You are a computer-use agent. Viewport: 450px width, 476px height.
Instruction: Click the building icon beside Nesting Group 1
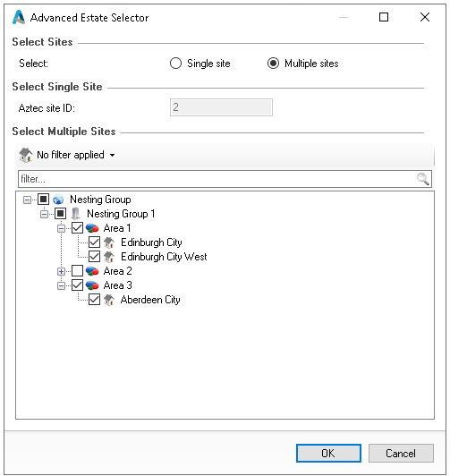click(x=75, y=214)
